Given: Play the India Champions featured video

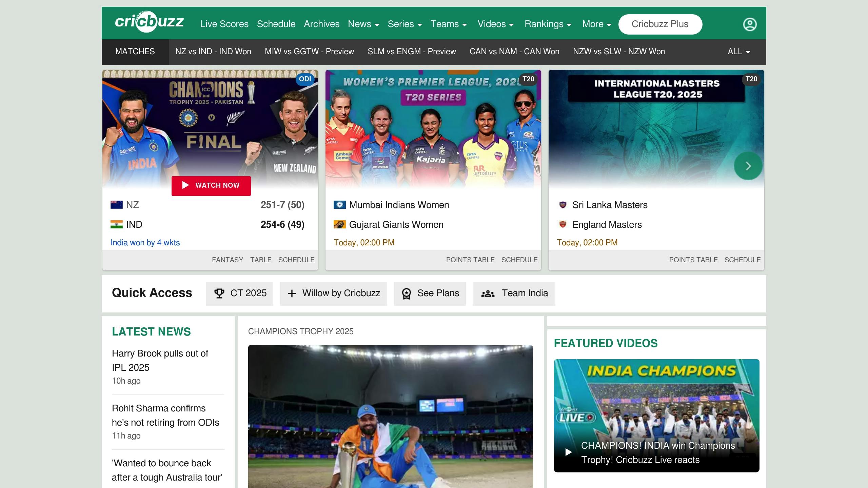Looking at the screenshot, I should 569,452.
